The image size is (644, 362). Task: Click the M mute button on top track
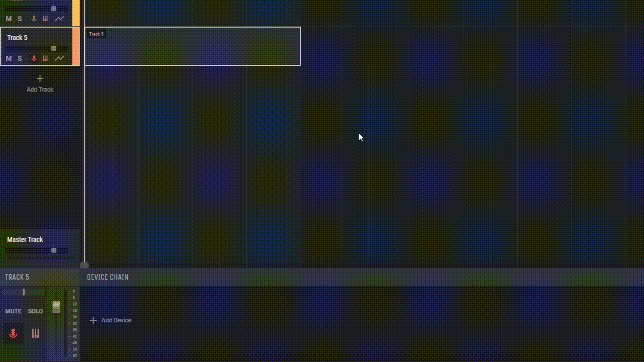coord(9,18)
